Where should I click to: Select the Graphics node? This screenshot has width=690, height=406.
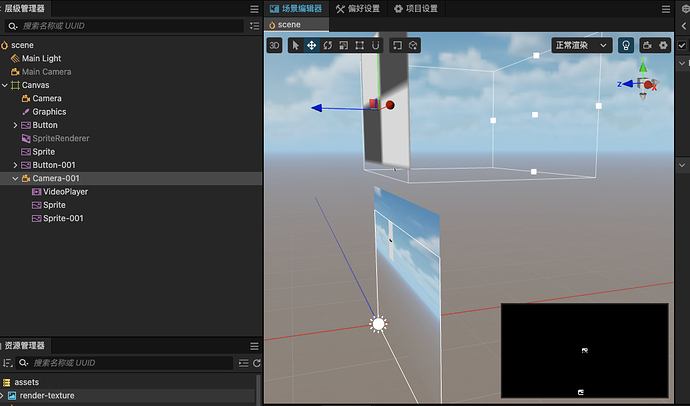tap(49, 112)
